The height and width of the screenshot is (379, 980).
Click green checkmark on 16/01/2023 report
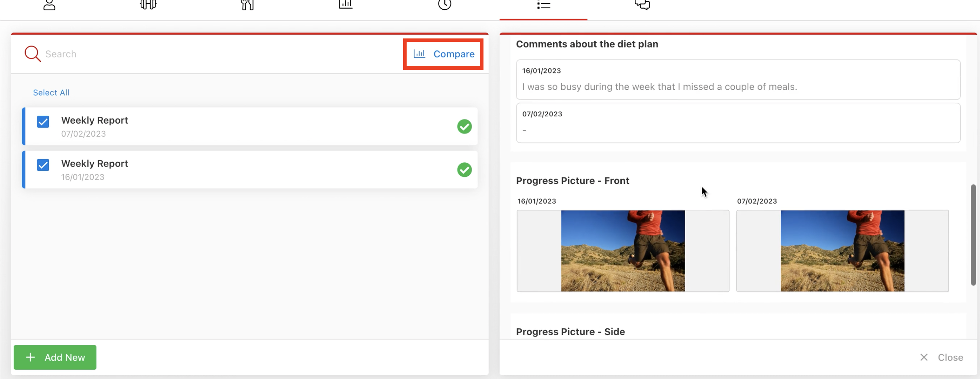point(465,170)
